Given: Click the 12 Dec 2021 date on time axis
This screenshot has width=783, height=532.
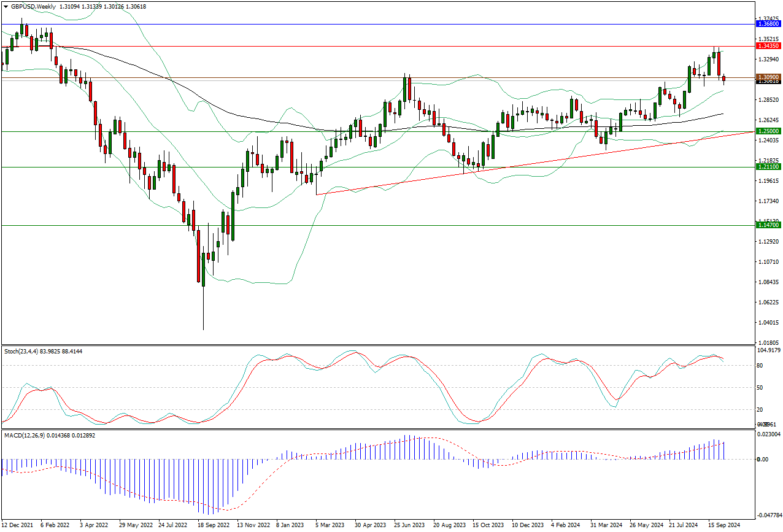Looking at the screenshot, I should point(17,526).
